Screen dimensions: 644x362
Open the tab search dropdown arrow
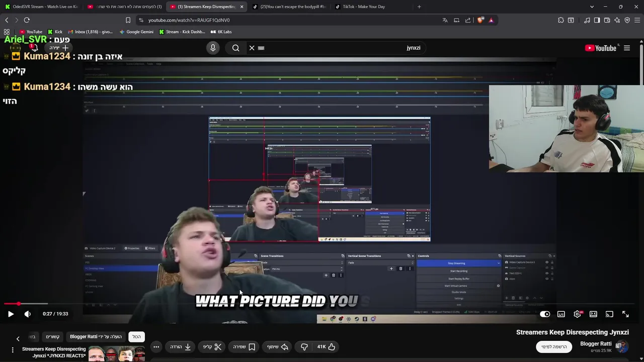click(592, 7)
